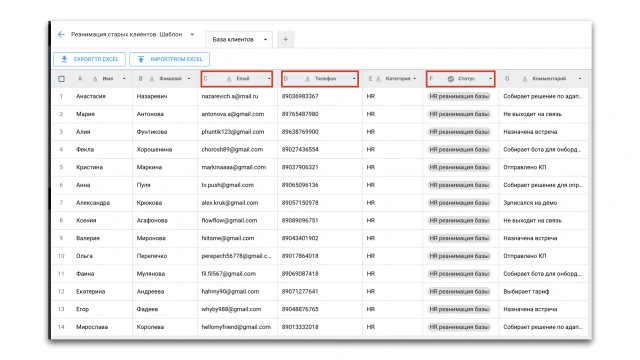Open the Фамилия column dropdown arrow
The image size is (640, 360).
point(189,79)
